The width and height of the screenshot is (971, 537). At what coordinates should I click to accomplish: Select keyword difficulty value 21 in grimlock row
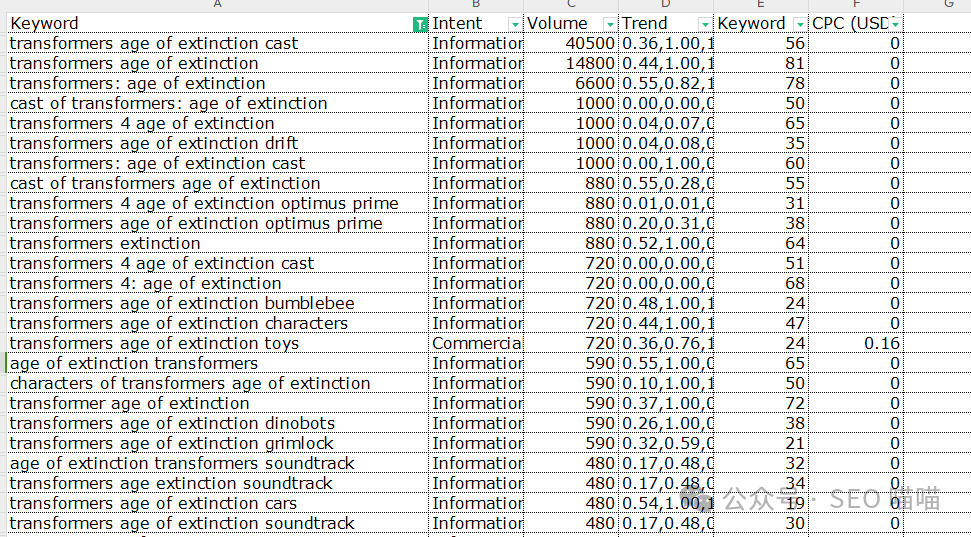point(761,443)
